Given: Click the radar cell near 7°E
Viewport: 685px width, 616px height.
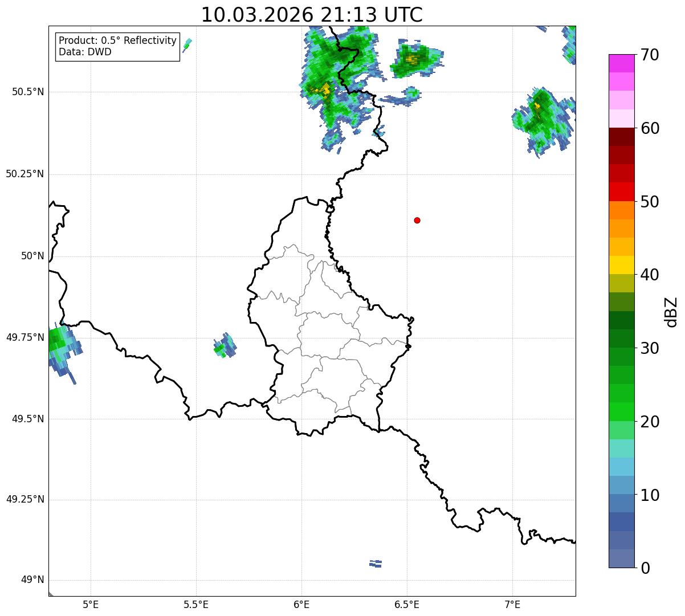Looking at the screenshot, I should coord(542,122).
